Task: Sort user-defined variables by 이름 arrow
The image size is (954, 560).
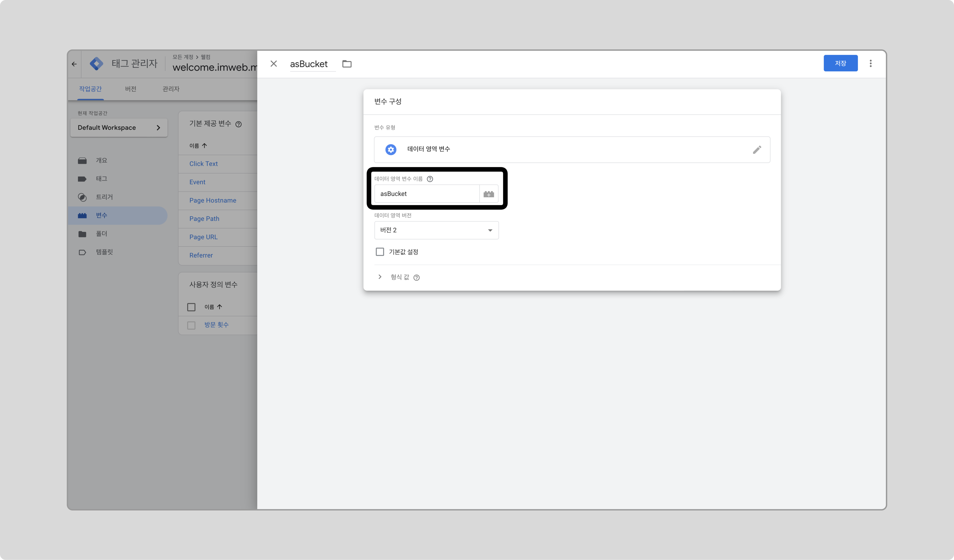Action: pyautogui.click(x=220, y=307)
